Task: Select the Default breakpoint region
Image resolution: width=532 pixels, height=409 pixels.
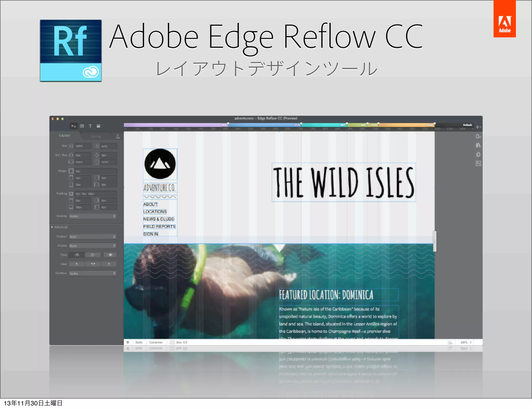Action: (455, 125)
